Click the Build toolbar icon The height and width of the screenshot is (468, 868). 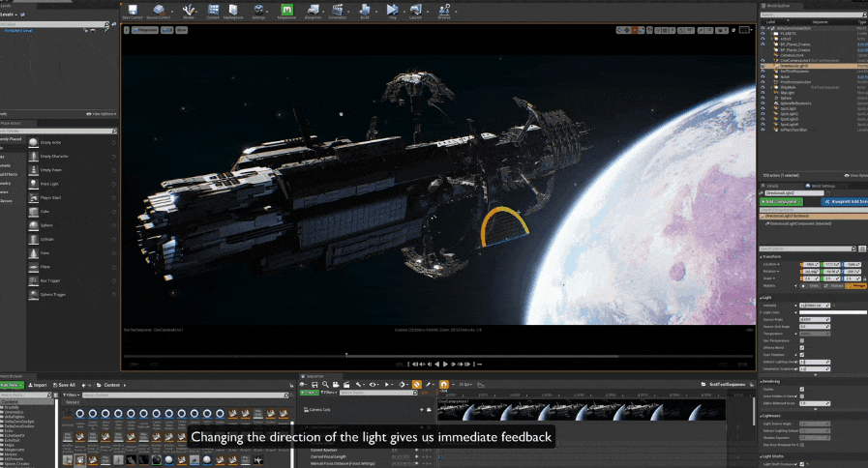tap(365, 11)
